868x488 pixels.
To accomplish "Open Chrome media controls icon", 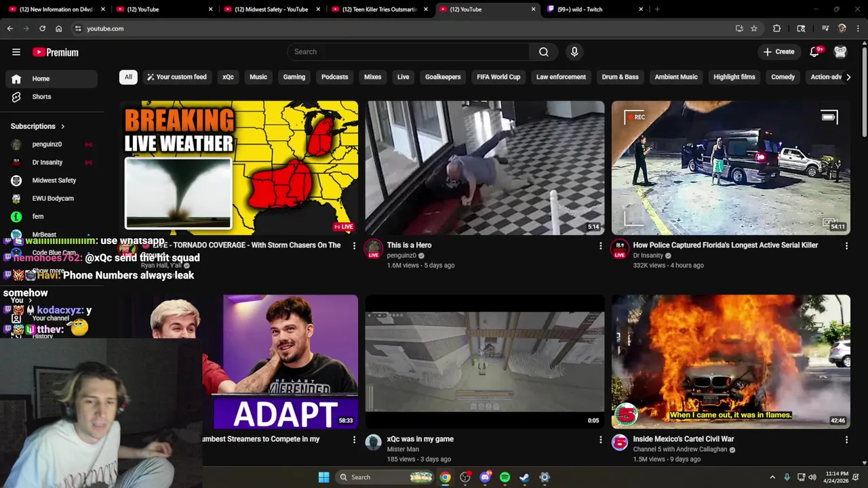I will pos(825,28).
